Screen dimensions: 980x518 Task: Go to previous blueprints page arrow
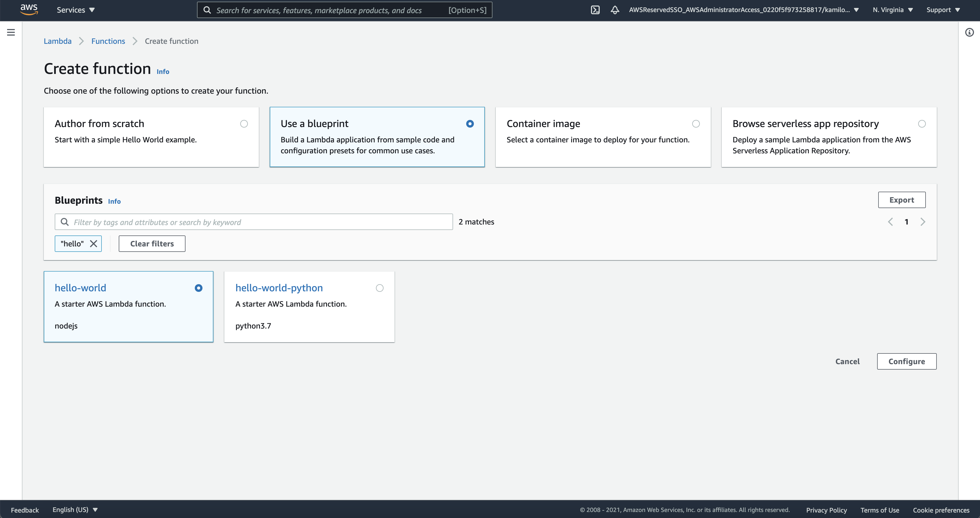[890, 222]
